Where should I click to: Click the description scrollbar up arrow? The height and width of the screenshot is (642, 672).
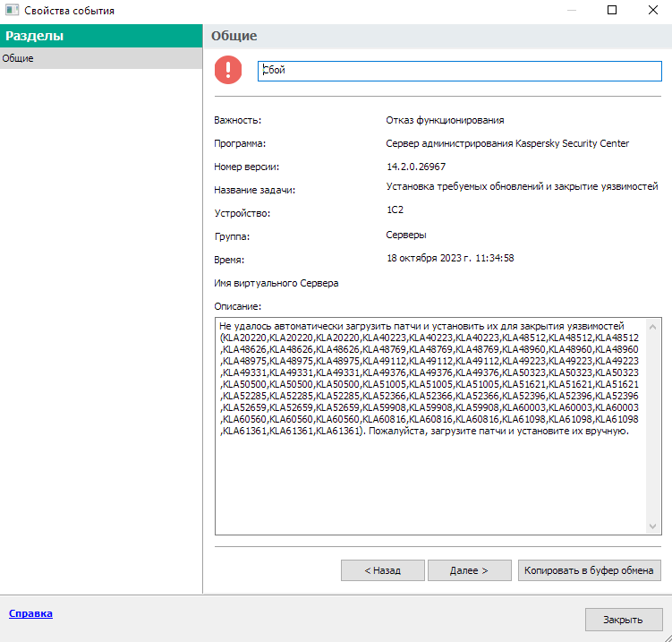tap(652, 327)
